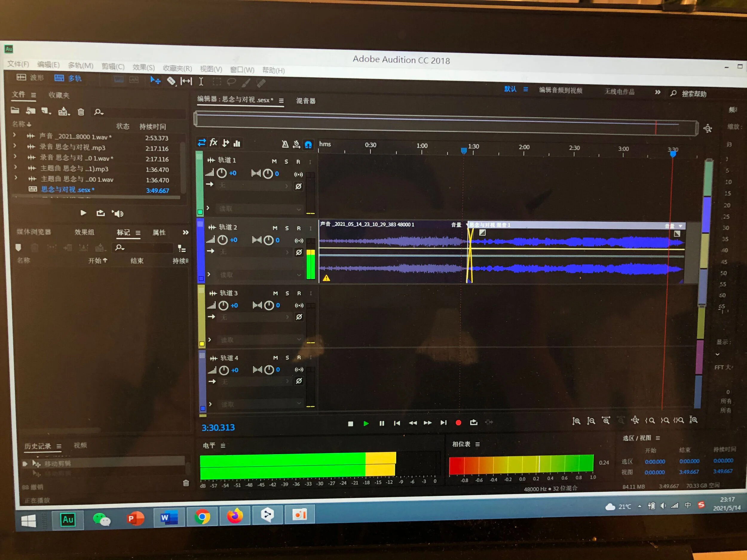Viewport: 747px width, 560px height.
Task: Expand the 轨道 1 automation chevron
Action: (x=208, y=208)
